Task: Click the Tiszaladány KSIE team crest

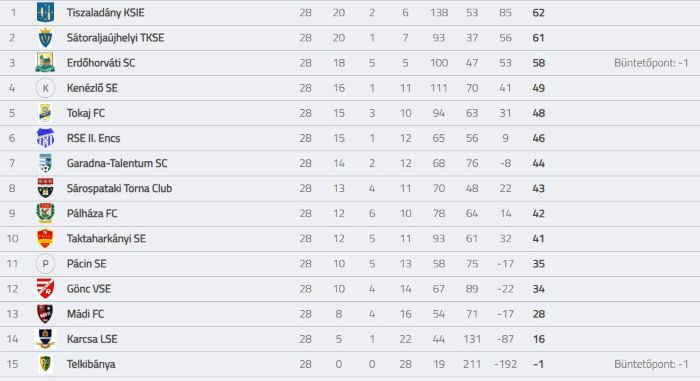Action: click(x=45, y=13)
